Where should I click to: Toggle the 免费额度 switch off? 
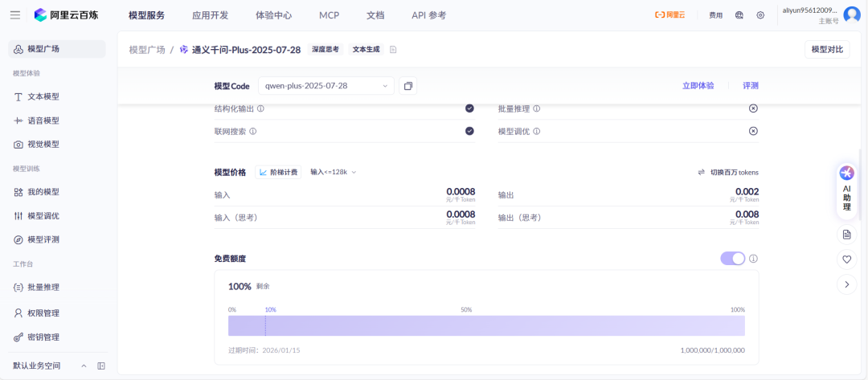[732, 258]
